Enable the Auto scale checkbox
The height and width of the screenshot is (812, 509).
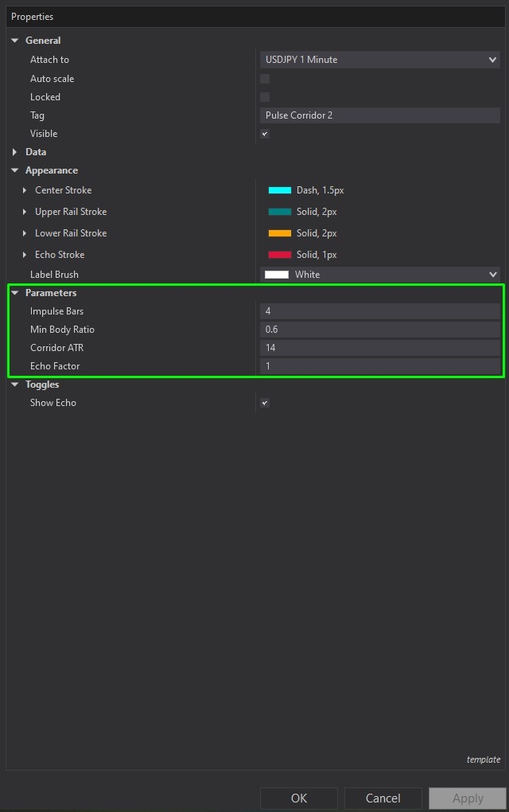(265, 79)
